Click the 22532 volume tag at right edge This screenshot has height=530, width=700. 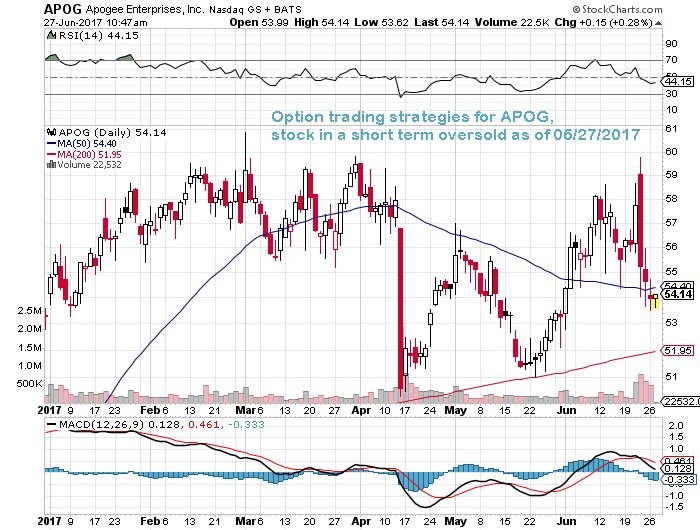(681, 401)
